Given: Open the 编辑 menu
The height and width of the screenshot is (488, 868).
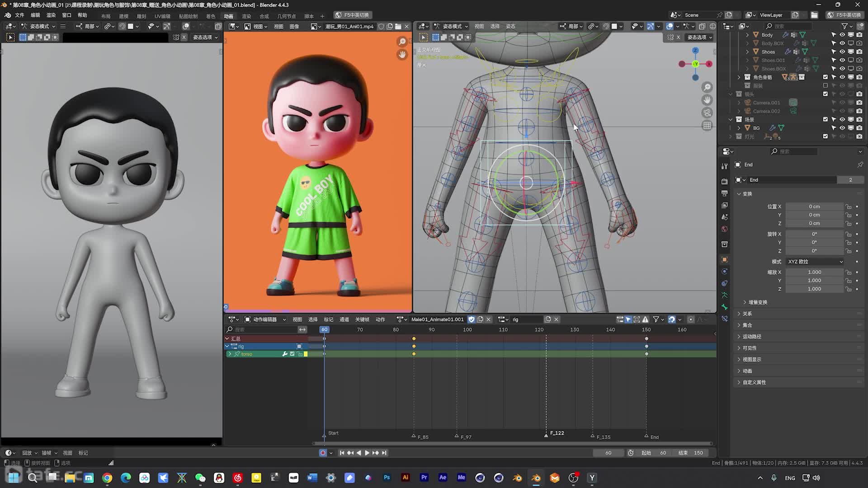Looking at the screenshot, I should [35, 15].
